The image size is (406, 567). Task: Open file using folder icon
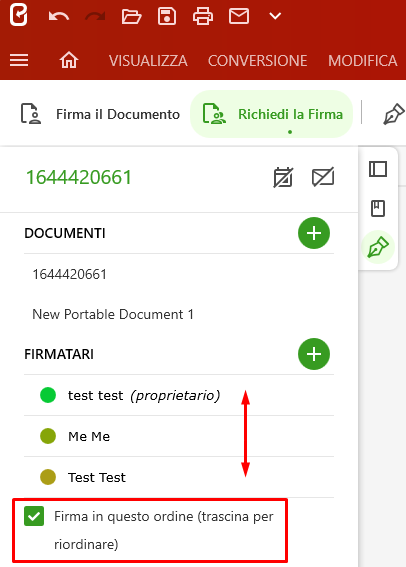131,17
